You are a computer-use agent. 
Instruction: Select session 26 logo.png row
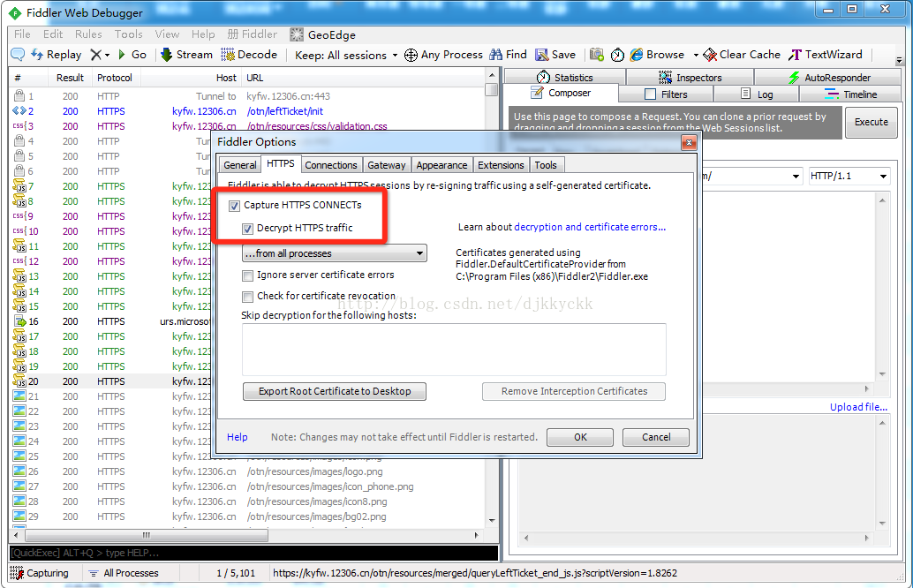(248, 471)
